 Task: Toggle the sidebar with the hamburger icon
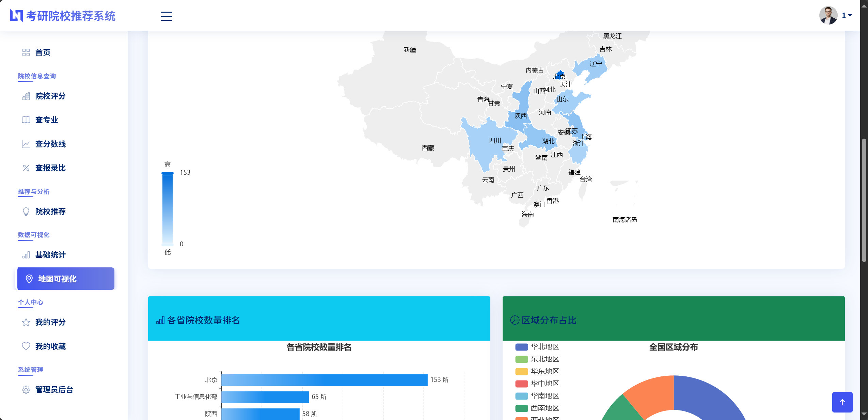[167, 16]
